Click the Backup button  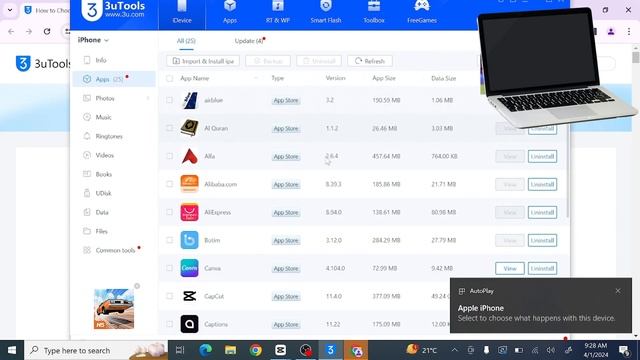pyautogui.click(x=268, y=61)
